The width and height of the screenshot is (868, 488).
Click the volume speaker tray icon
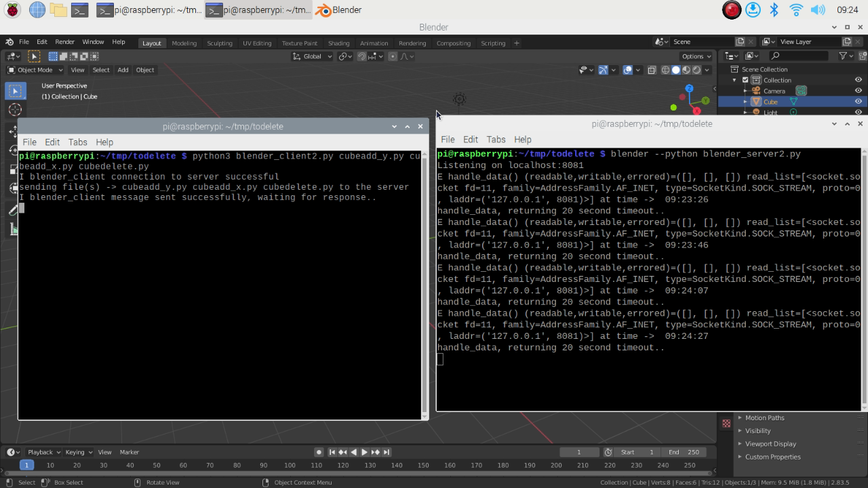818,9
